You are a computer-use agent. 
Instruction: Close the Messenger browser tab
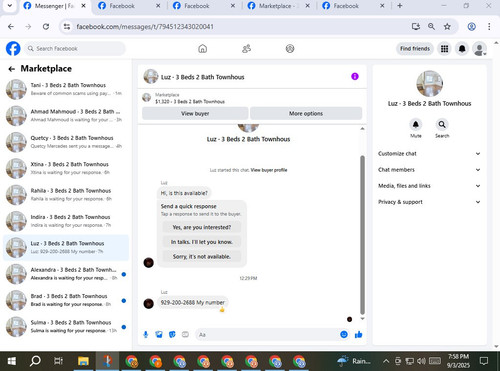point(83,6)
